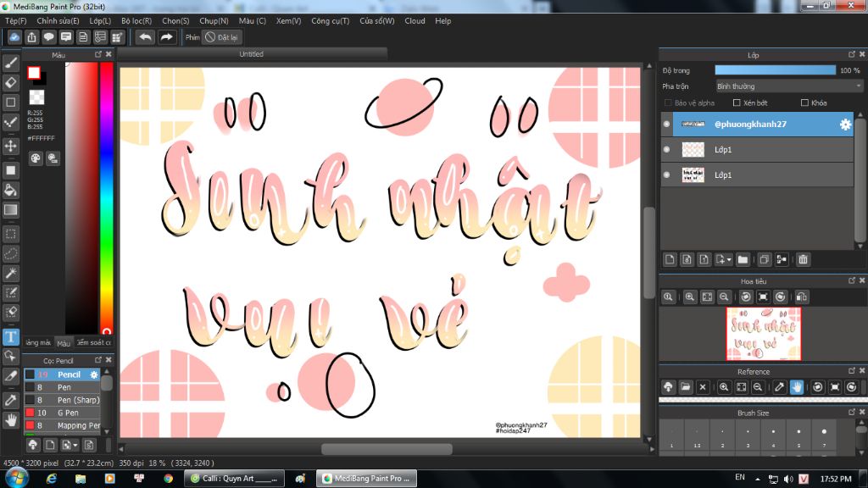Click the white foreground color swatch

click(x=34, y=73)
